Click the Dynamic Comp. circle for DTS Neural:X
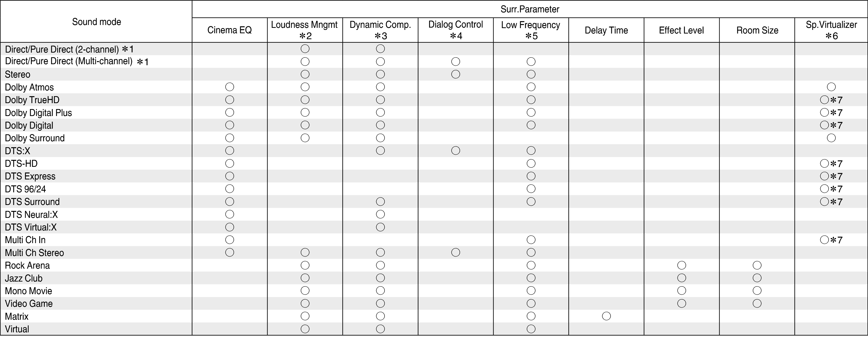The width and height of the screenshot is (868, 338). click(380, 214)
